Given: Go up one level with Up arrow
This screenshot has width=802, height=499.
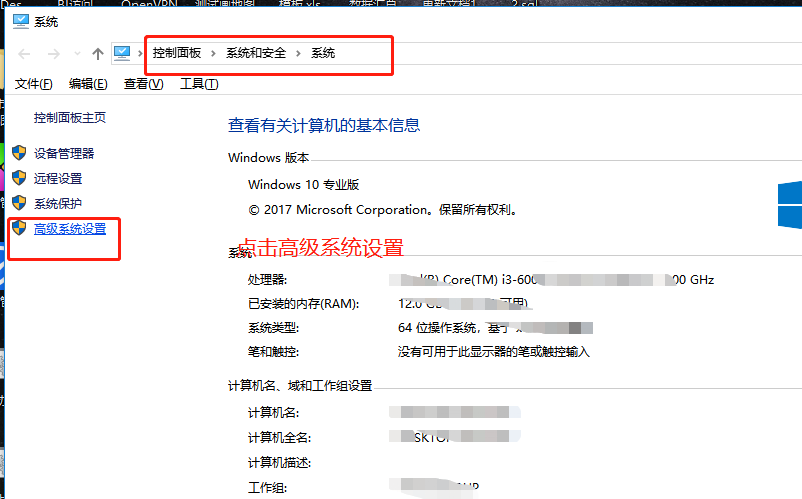Looking at the screenshot, I should pos(98,54).
